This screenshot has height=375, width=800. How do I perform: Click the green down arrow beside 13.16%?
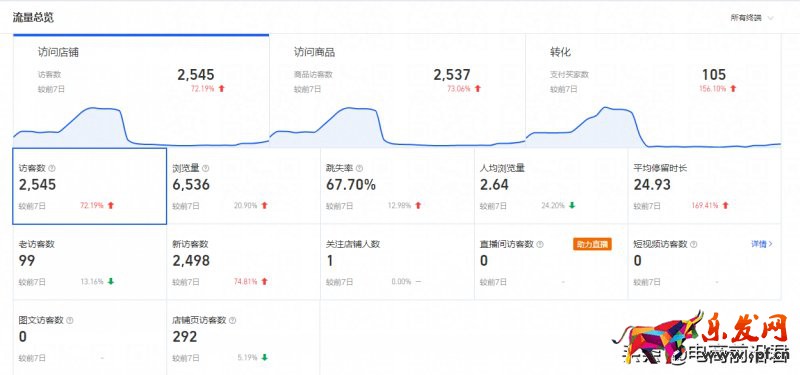click(x=111, y=281)
